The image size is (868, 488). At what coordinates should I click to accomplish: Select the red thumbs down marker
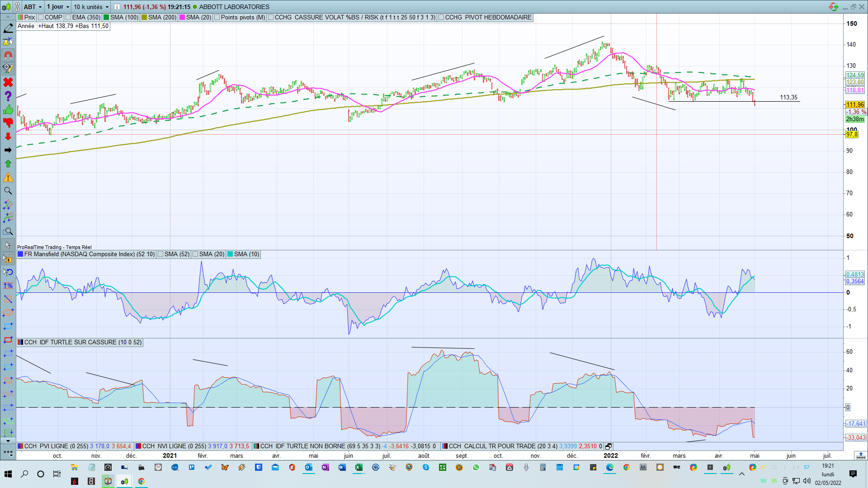click(x=8, y=123)
